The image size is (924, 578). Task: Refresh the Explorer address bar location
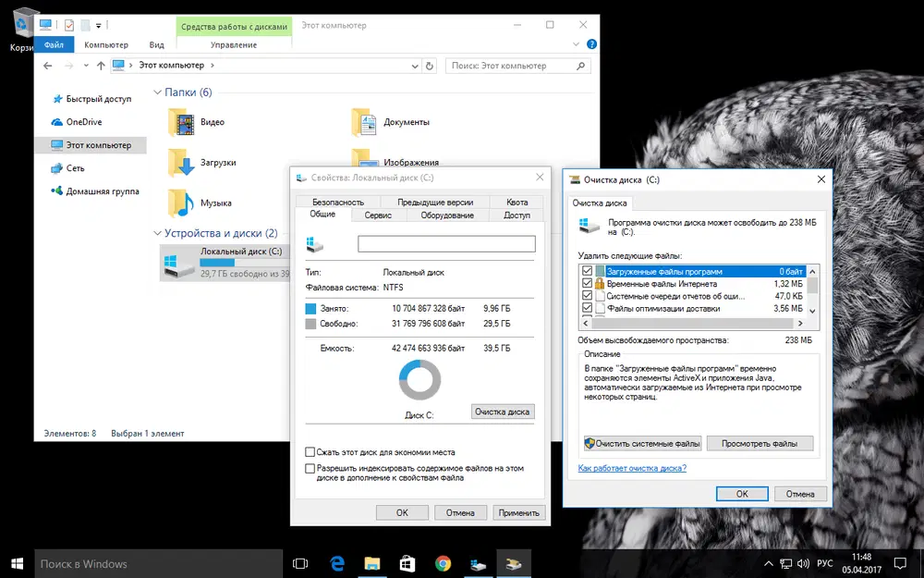click(x=430, y=66)
